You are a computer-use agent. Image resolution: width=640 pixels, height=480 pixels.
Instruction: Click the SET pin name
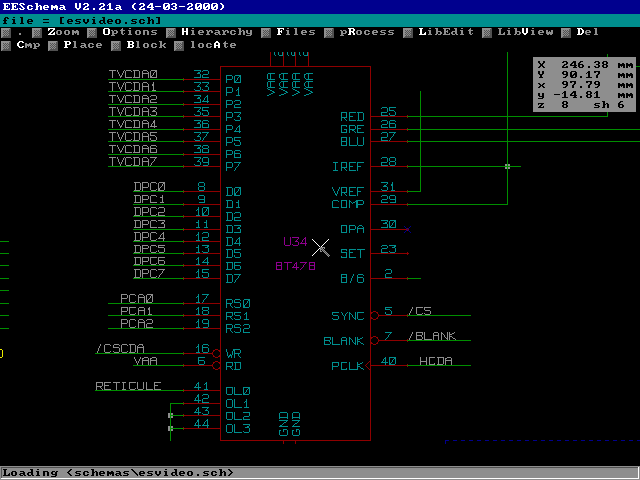[x=352, y=254]
